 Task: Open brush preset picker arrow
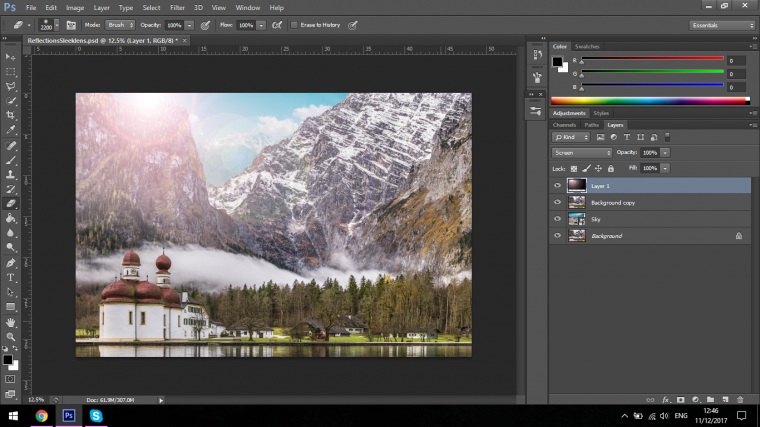click(x=57, y=25)
